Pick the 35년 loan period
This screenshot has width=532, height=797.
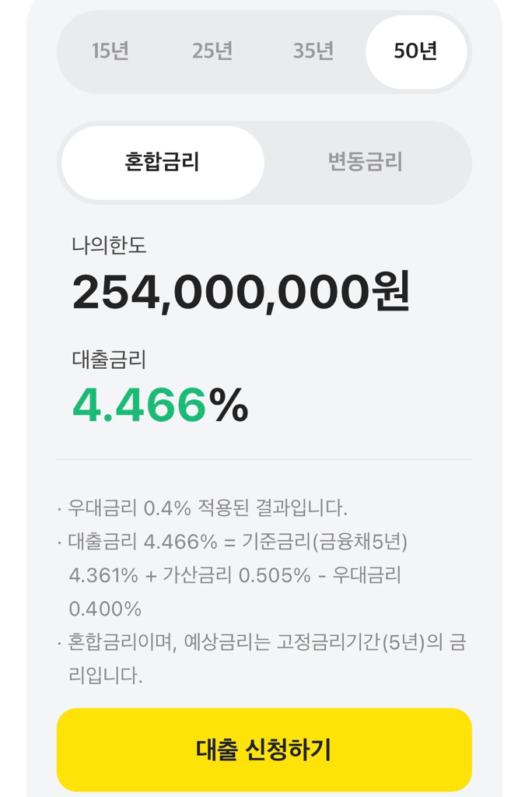pos(313,51)
